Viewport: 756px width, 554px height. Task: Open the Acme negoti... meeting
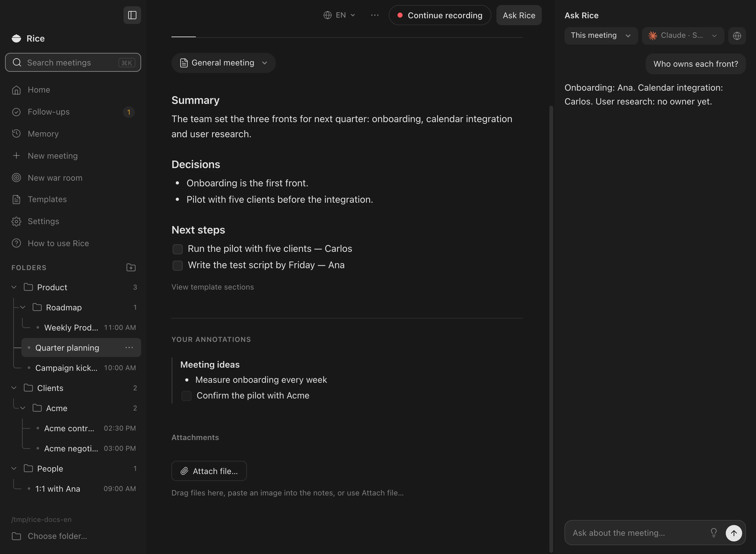(x=86, y=448)
